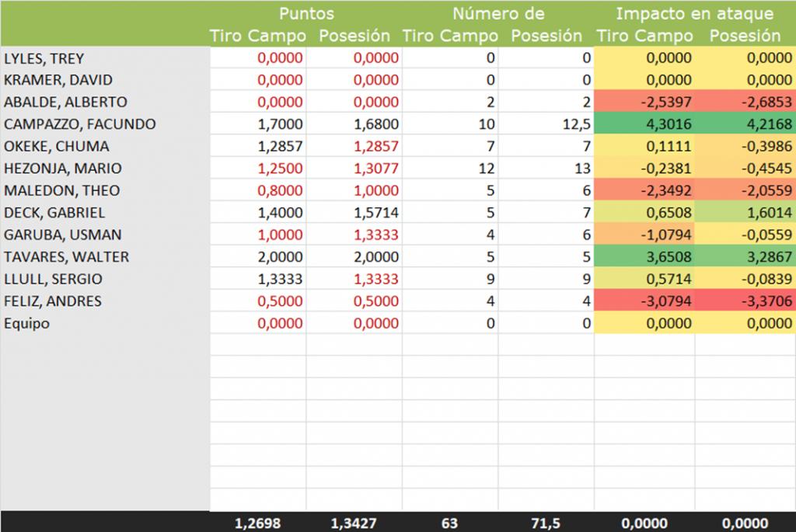Click Campazzo's green 4,3016 impact cell
796x532 pixels.
(644, 124)
